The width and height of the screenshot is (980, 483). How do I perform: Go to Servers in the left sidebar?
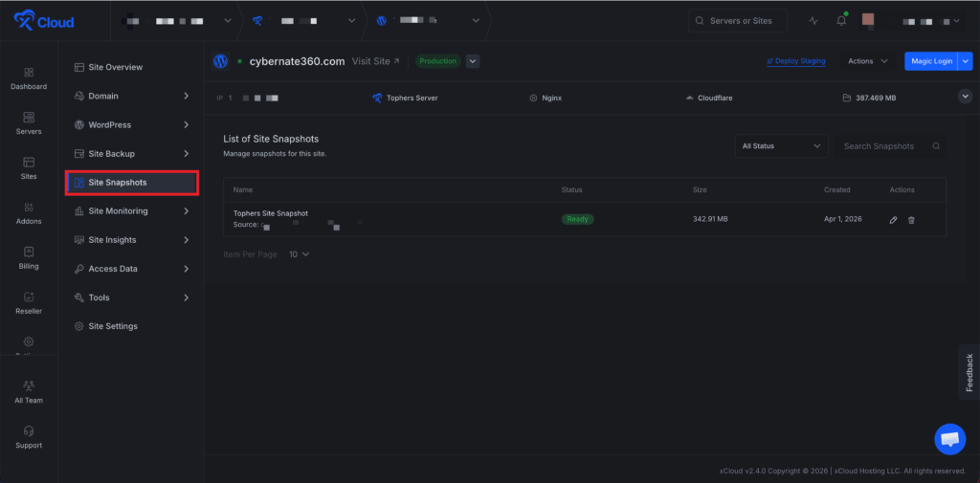(x=29, y=121)
